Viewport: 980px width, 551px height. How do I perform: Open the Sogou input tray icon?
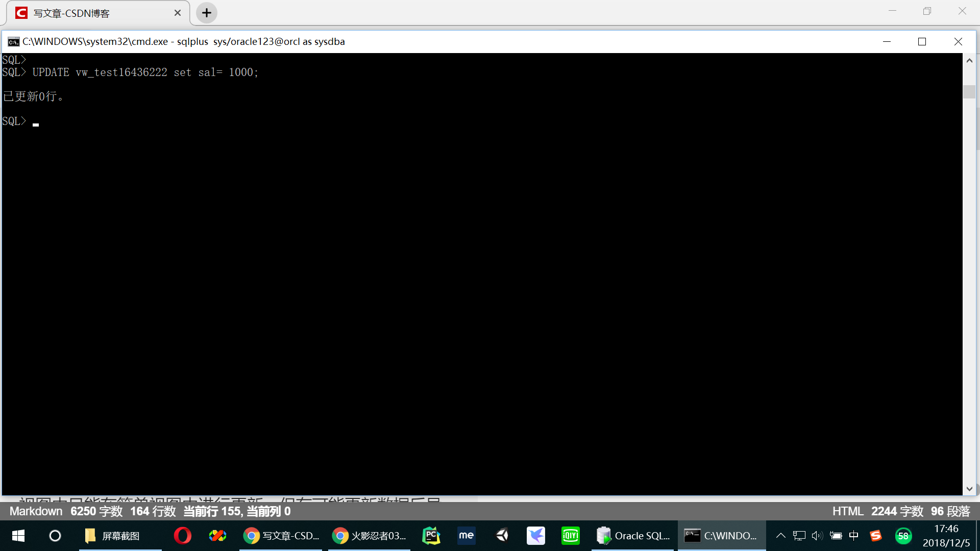pyautogui.click(x=876, y=536)
